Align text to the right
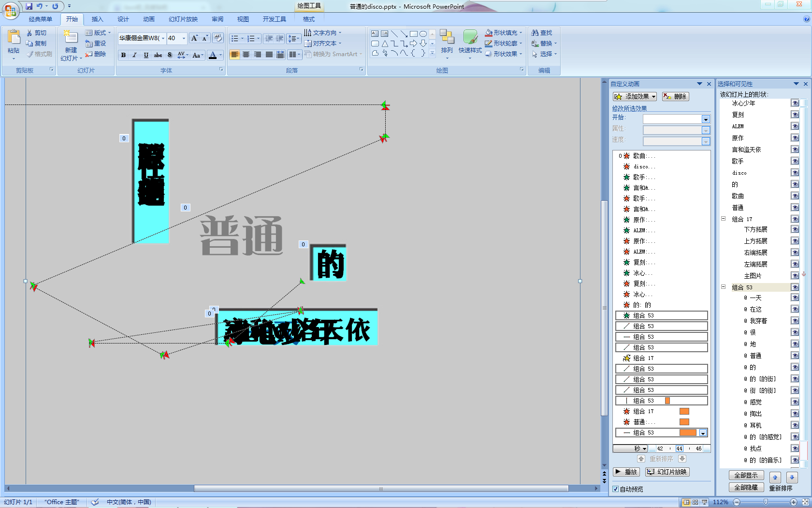Image resolution: width=812 pixels, height=508 pixels. pyautogui.click(x=258, y=55)
